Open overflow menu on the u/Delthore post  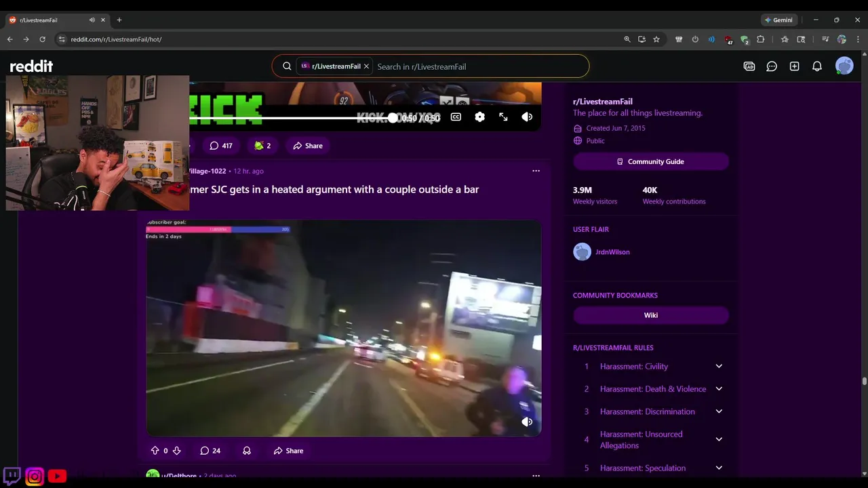coord(536,476)
